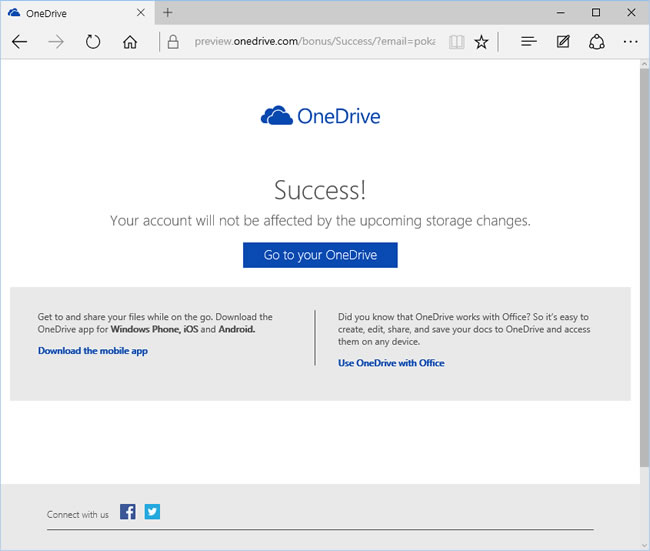Go back to the previous page
Screen dimensions: 650x551
point(19,42)
